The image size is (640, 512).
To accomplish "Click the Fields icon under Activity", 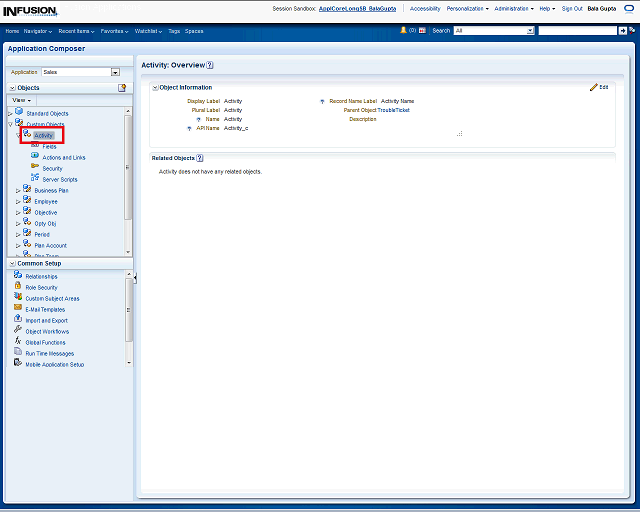I will coord(35,146).
